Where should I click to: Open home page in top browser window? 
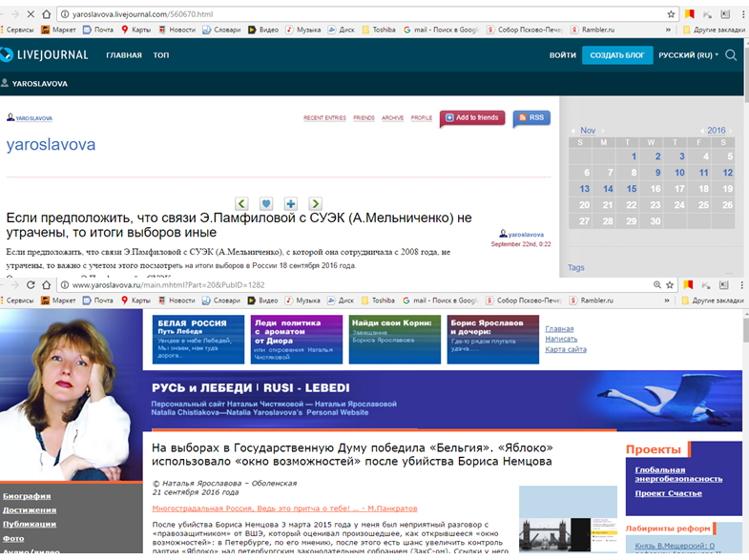47,14
